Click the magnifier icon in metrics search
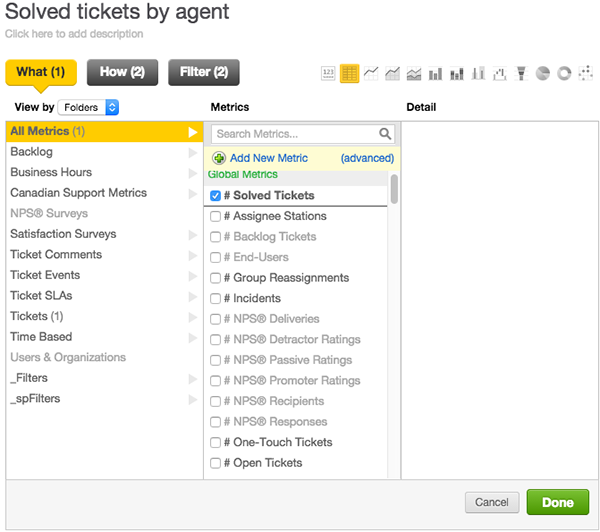The width and height of the screenshot is (600, 532). point(385,134)
